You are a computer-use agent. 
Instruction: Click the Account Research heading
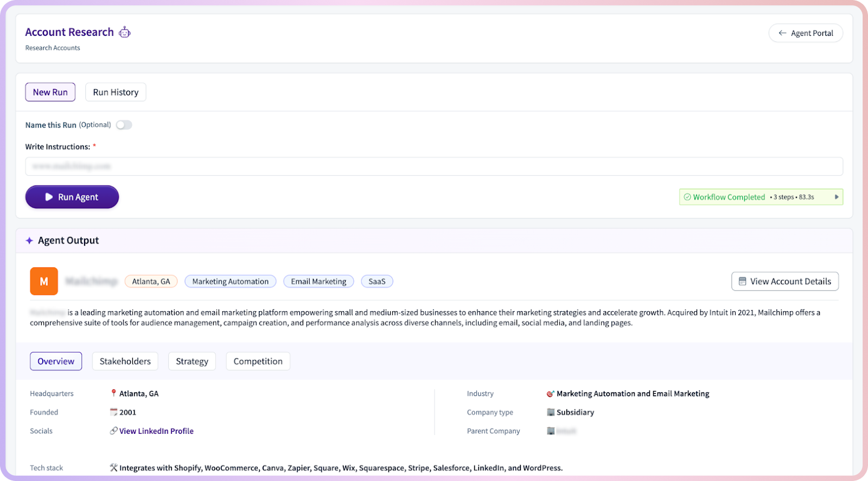point(69,32)
